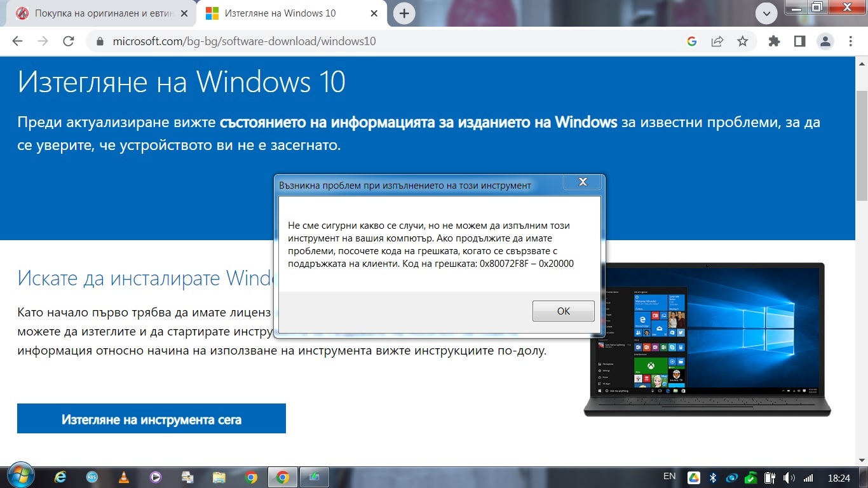Viewport: 868px width, 488px height.
Task: Click the blue eye-shaped tray icon
Action: point(732,478)
